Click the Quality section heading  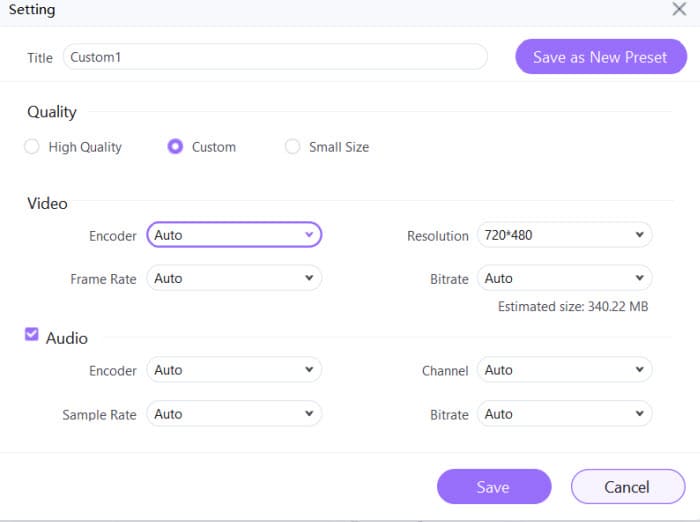tap(52, 112)
